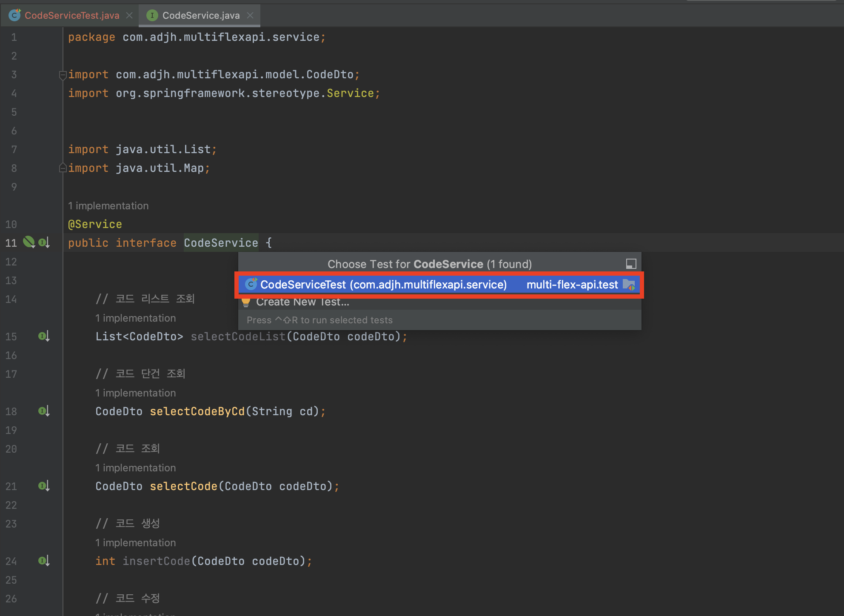
Task: Select the CodeService.java tab
Action: 200,15
